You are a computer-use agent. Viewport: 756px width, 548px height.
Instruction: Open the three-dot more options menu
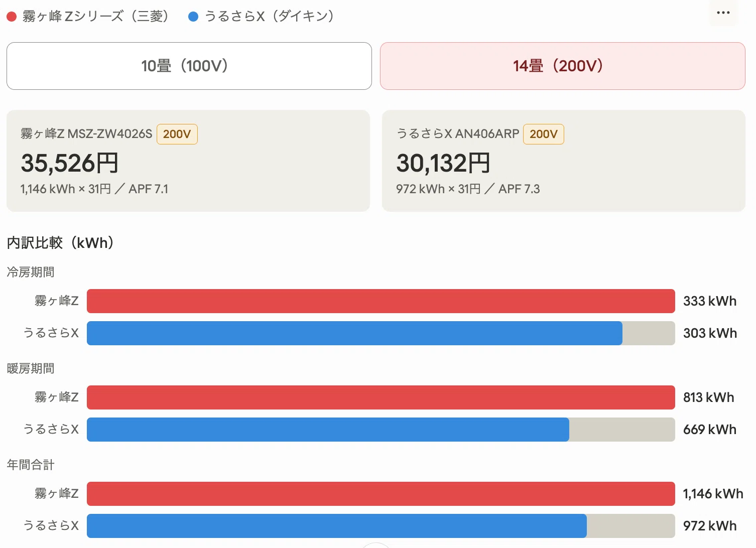(x=723, y=13)
